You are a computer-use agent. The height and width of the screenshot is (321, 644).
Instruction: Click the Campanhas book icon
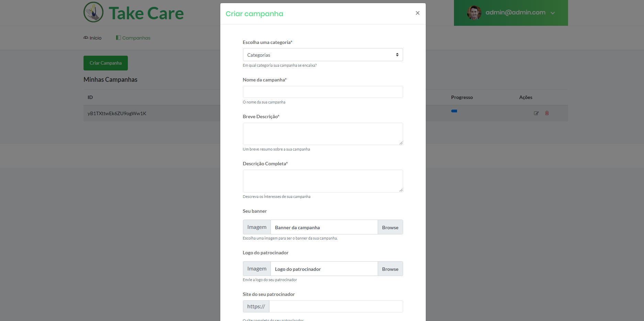pos(118,37)
